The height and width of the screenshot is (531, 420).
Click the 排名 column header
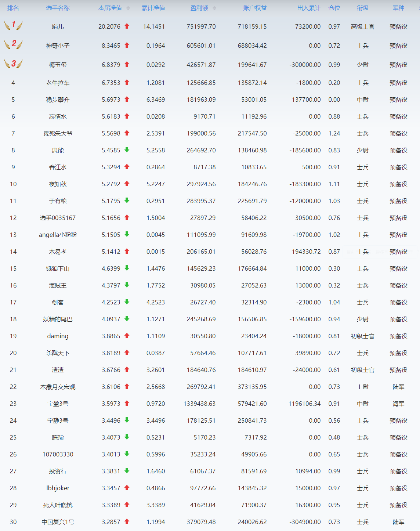(x=13, y=8)
